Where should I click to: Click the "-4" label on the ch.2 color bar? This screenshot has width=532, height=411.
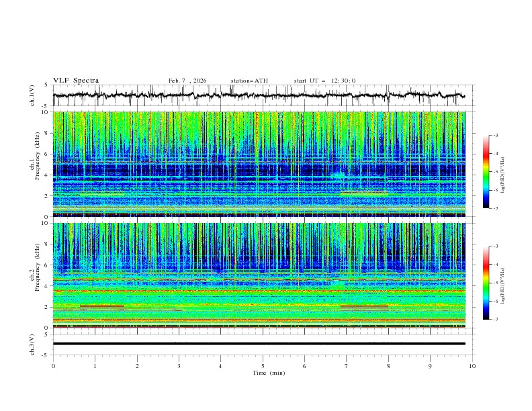(495, 265)
